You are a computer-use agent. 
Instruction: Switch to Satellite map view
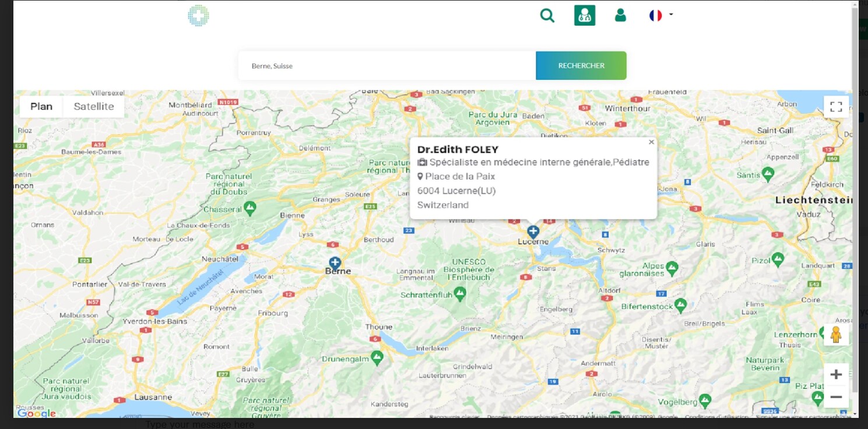click(94, 107)
